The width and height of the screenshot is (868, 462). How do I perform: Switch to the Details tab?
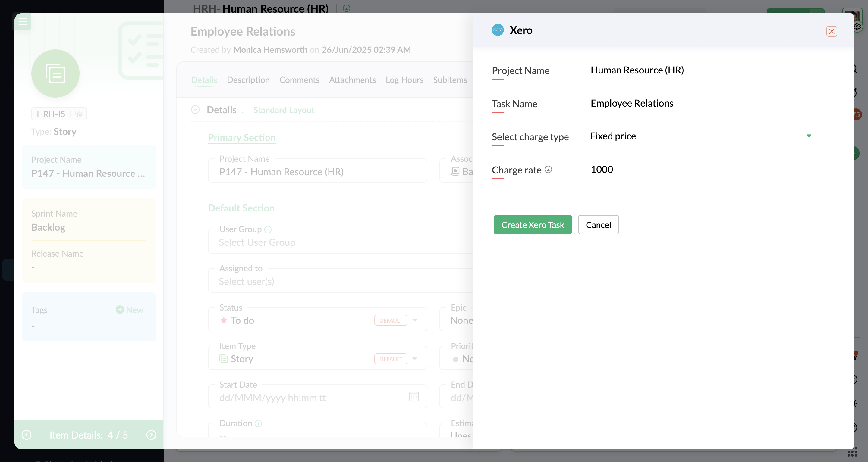(204, 80)
